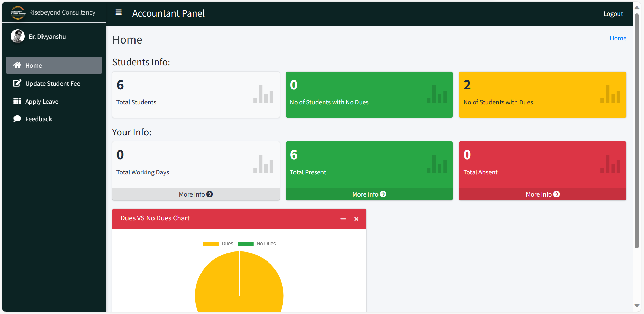Click the Total Working Days label
The width and height of the screenshot is (644, 314).
(143, 172)
